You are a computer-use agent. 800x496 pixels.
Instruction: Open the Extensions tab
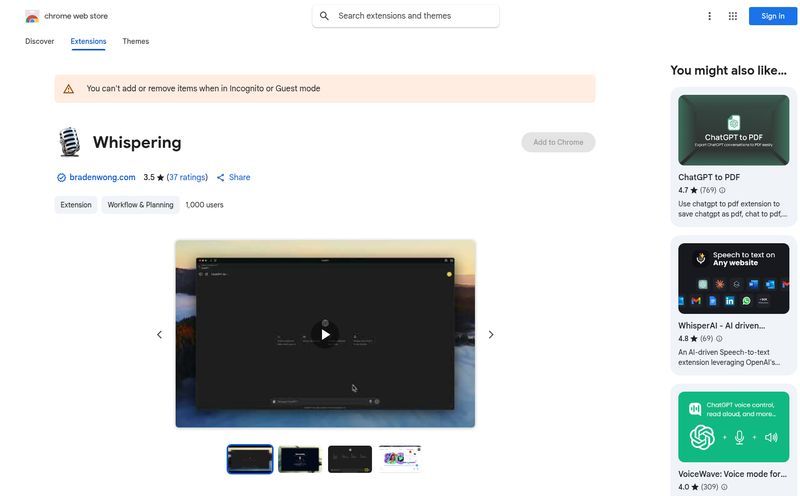[x=88, y=41]
